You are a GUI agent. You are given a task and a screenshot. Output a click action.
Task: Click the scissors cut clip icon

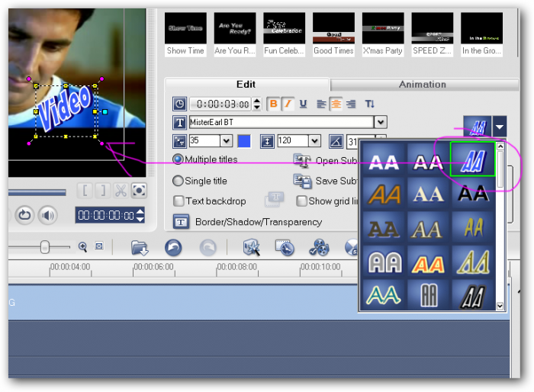121,191
